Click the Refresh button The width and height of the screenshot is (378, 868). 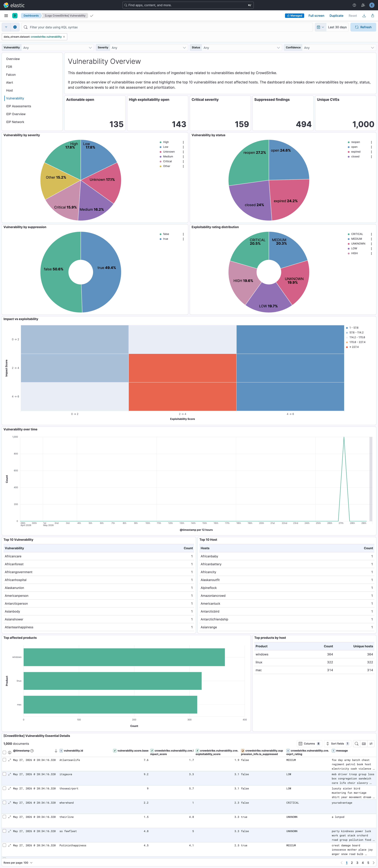[x=363, y=27]
